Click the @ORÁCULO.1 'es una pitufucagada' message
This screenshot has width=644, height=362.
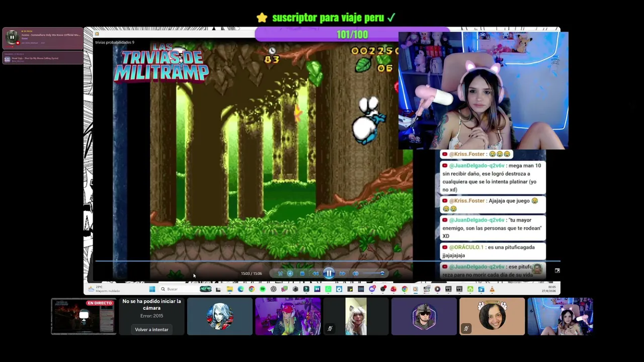(x=493, y=251)
